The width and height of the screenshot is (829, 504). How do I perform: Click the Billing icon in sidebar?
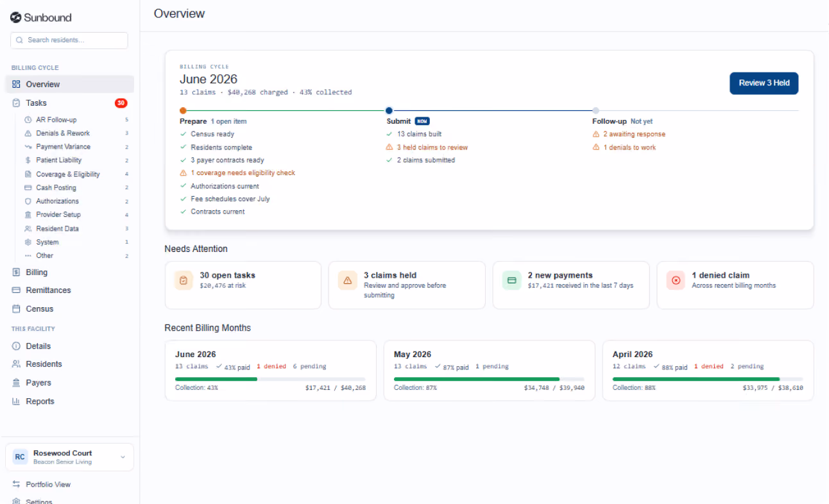17,272
